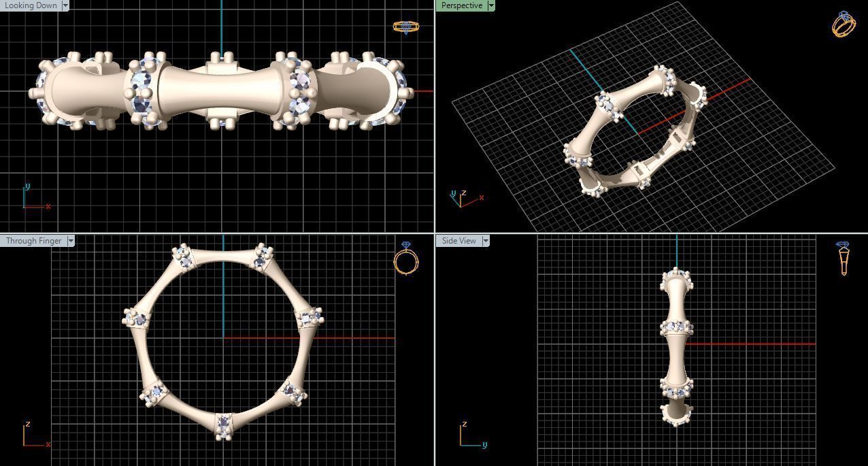Image resolution: width=868 pixels, height=466 pixels.
Task: Click the xyz axis indicator in Perspective view
Action: pyautogui.click(x=467, y=199)
